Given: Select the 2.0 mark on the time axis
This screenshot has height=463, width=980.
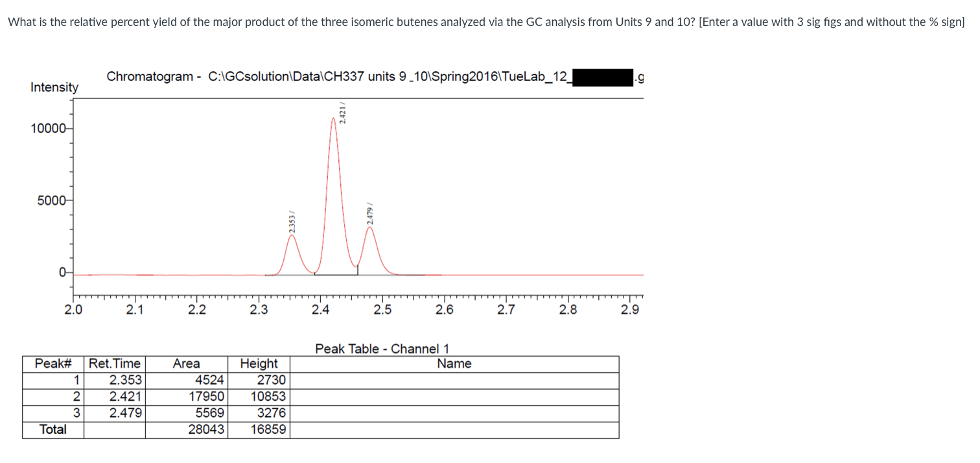Looking at the screenshot, I should (73, 309).
